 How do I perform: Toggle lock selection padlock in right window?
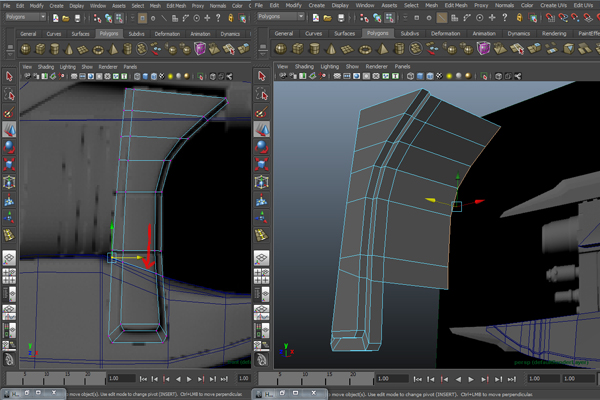(x=519, y=18)
